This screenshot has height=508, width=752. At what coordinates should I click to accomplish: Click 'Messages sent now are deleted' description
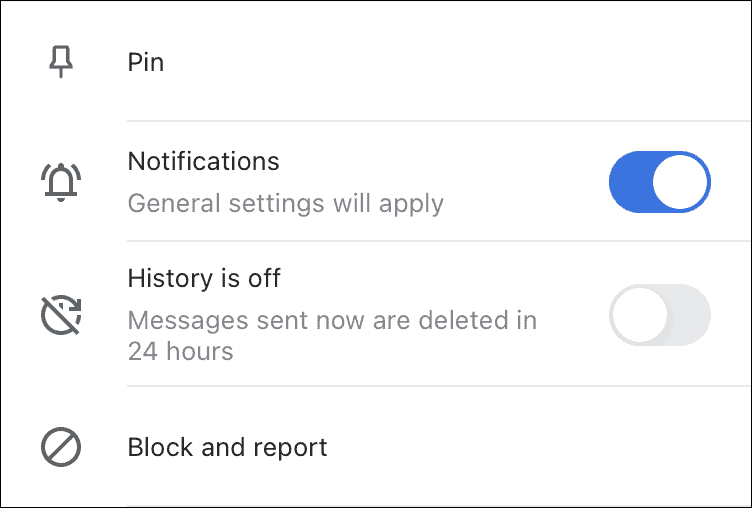(332, 320)
